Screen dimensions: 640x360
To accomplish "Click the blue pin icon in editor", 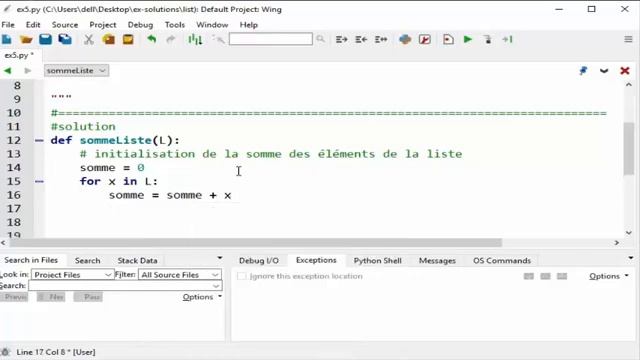I will [x=583, y=71].
